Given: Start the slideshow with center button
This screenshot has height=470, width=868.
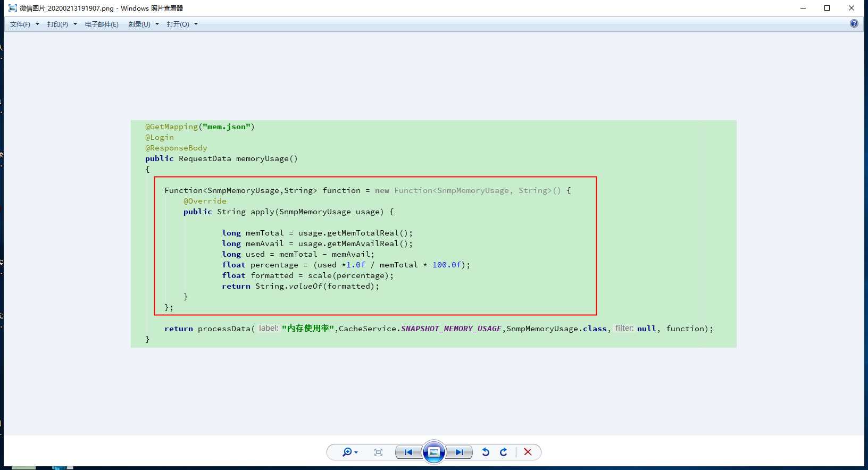Looking at the screenshot, I should (x=434, y=452).
